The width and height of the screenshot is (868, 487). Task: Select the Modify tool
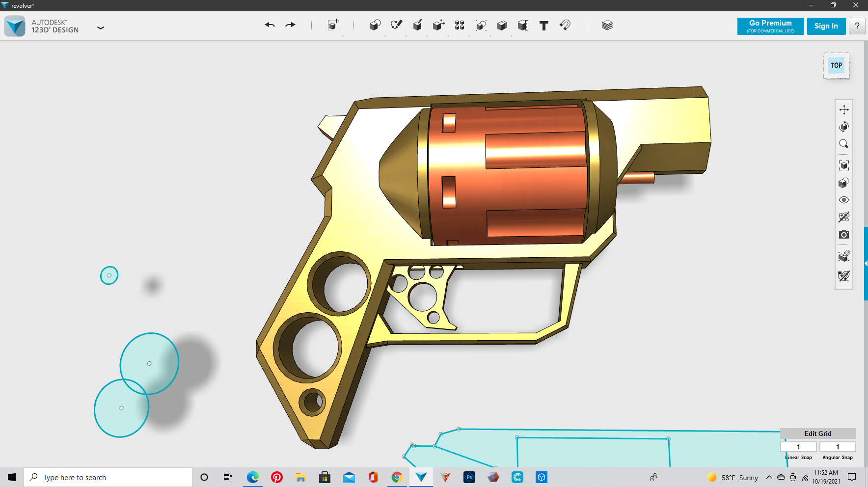click(x=438, y=26)
